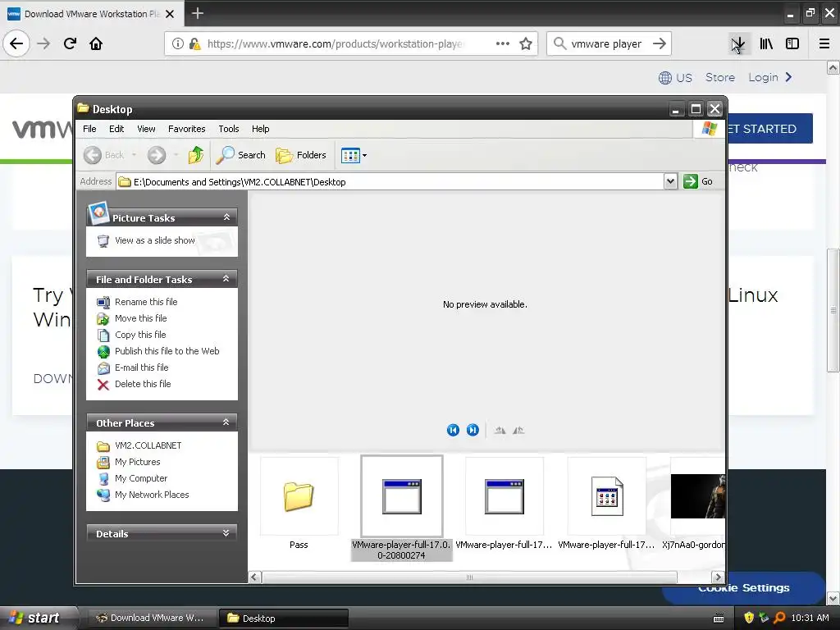Open the Tools menu
Image resolution: width=840 pixels, height=630 pixels.
(229, 129)
